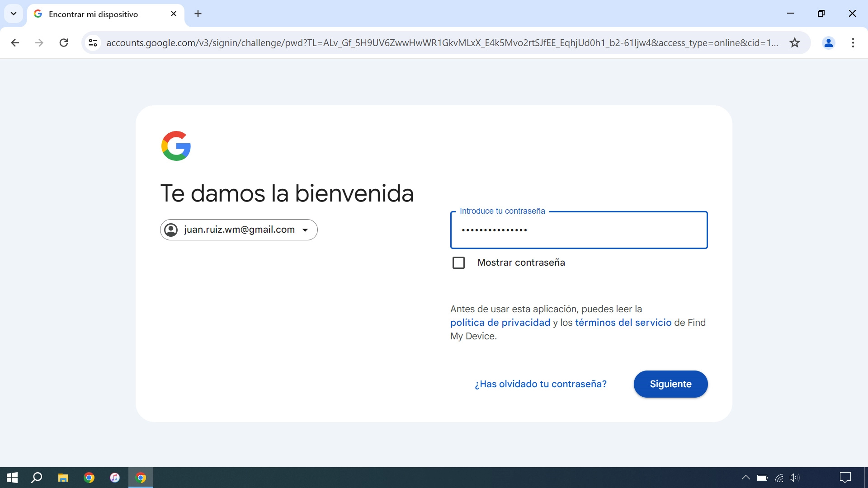The height and width of the screenshot is (488, 868).
Task: Launch iTunes from the taskbar
Action: click(x=115, y=478)
